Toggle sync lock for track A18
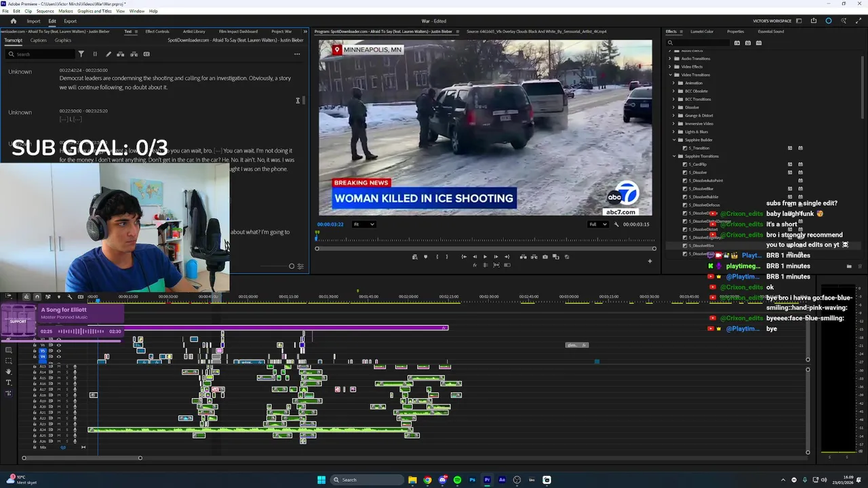This screenshot has width=868, height=488. coord(51,395)
